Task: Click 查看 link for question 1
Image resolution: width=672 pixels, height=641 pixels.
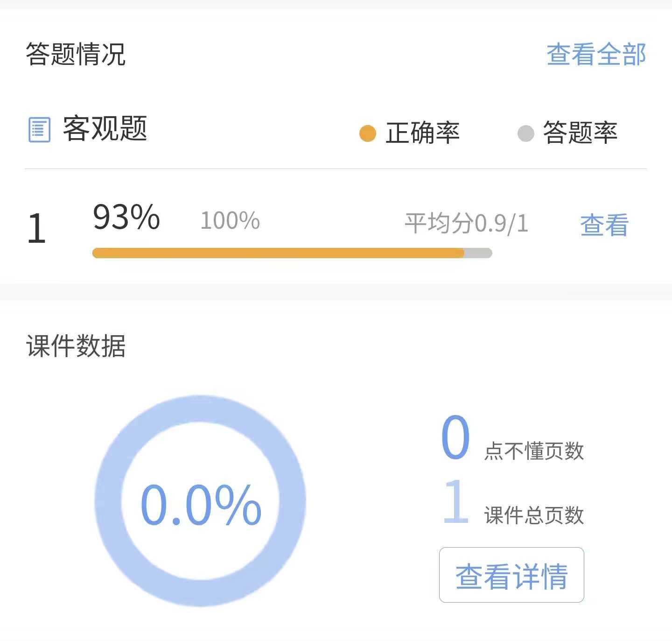Action: (x=604, y=225)
